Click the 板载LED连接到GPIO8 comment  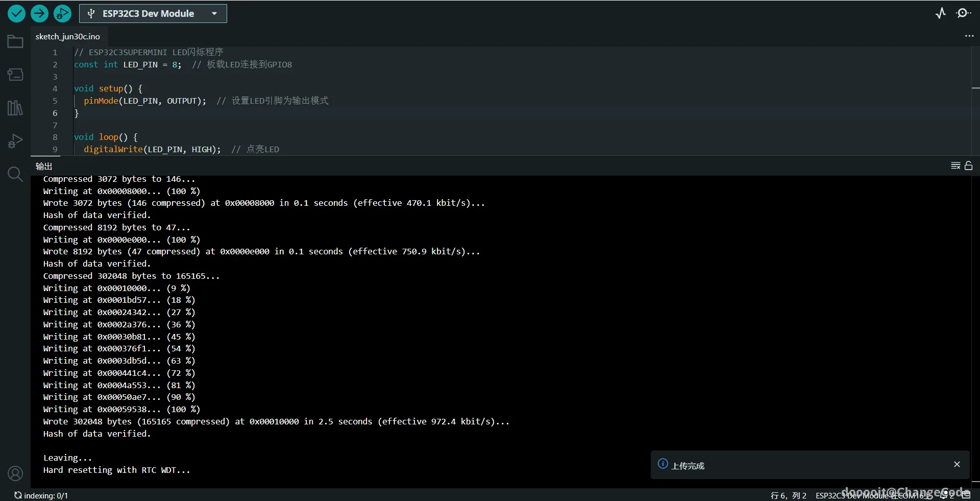[242, 65]
